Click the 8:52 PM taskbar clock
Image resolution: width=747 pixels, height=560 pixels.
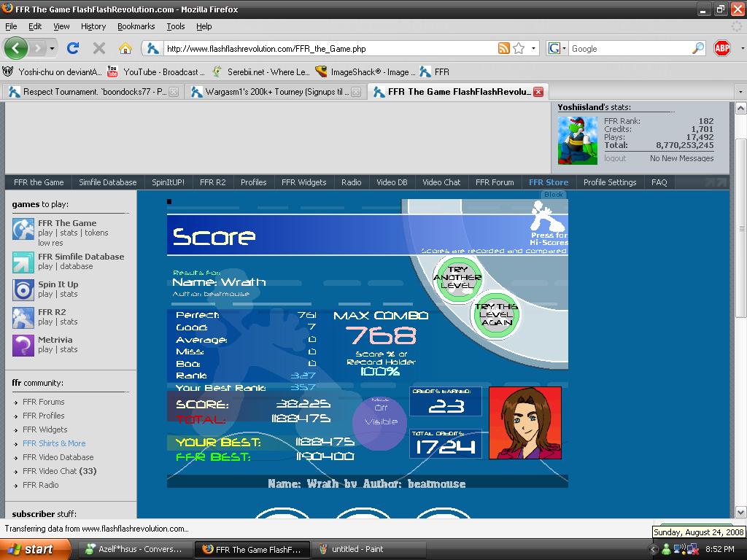(x=719, y=549)
